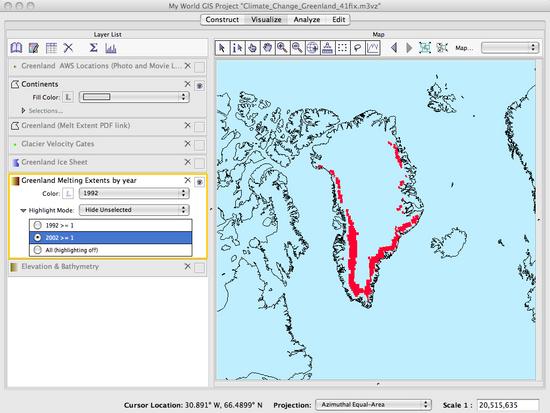Screen dimensions: 550x413
Task: Select the Greenland Ice Sheet layer name
Action: [54, 162]
